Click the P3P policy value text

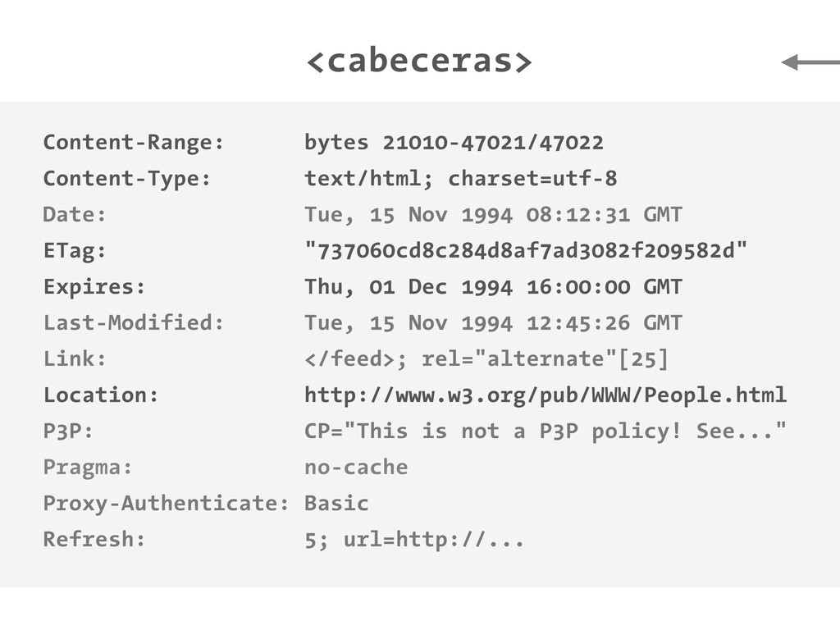[546, 431]
